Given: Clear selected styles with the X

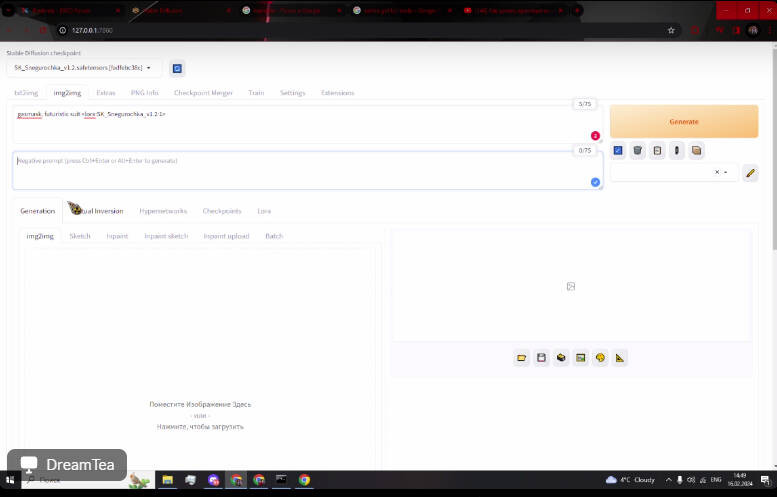Looking at the screenshot, I should (717, 172).
